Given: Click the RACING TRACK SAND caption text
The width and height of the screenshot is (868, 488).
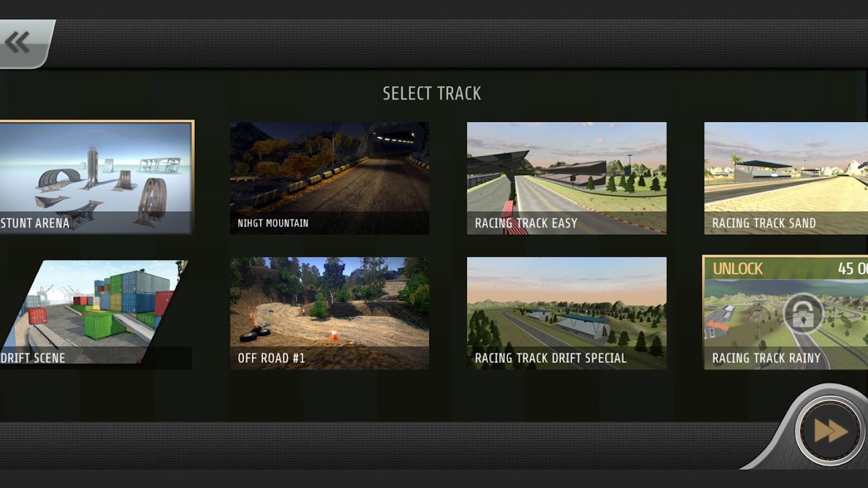Looking at the screenshot, I should [x=764, y=223].
